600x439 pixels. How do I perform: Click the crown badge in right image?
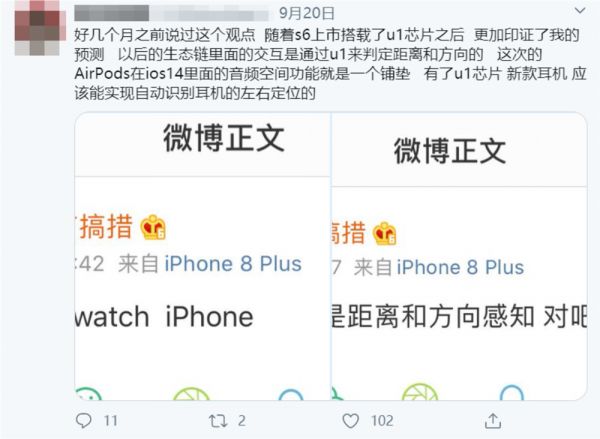pyautogui.click(x=385, y=233)
